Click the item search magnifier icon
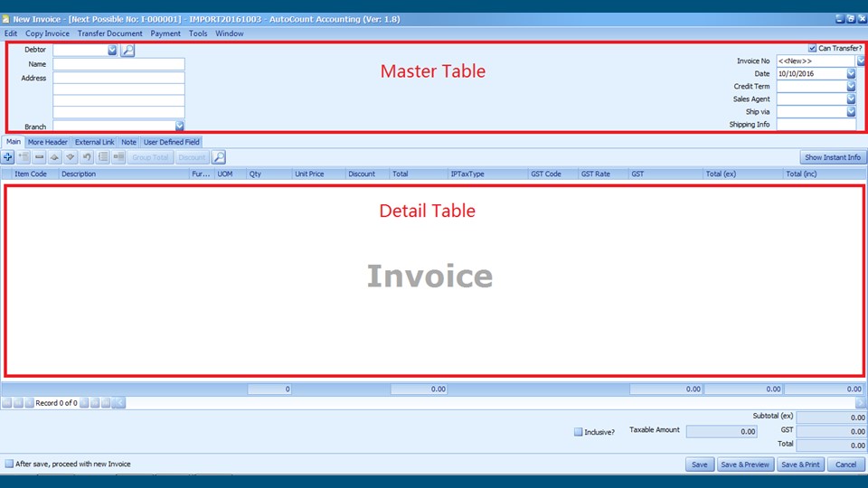Viewport: 868px width, 488px height. pos(218,157)
